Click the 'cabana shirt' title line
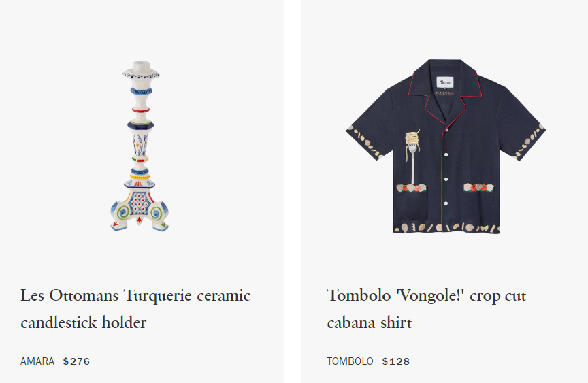The image size is (588, 383). pyautogui.click(x=370, y=322)
